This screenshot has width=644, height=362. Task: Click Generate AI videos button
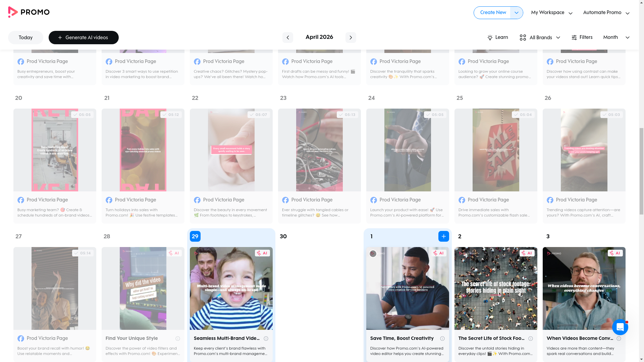84,38
